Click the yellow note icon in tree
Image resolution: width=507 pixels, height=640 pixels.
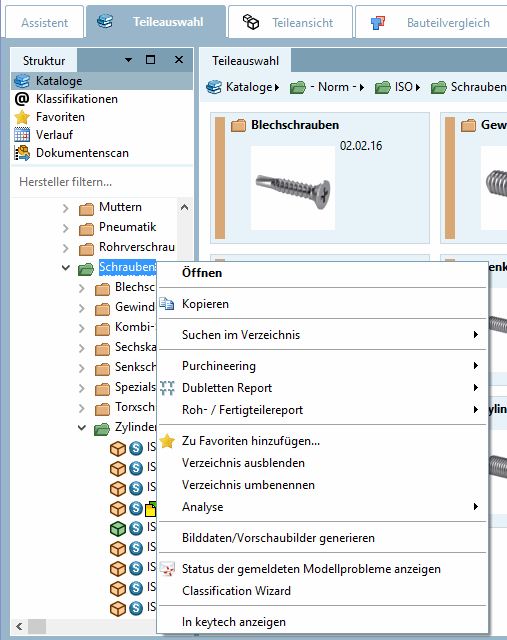pos(151,508)
